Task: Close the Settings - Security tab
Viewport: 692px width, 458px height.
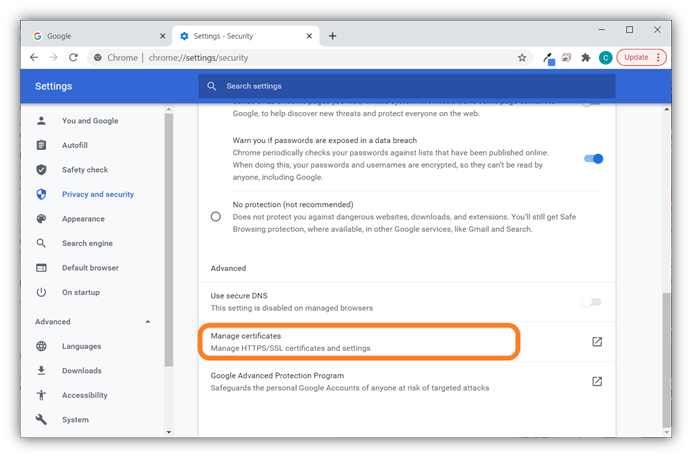Action: (x=309, y=36)
